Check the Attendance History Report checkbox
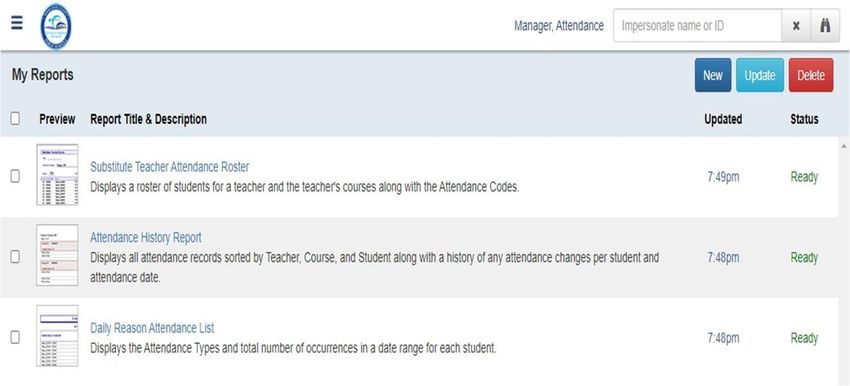Screen dimensions: 850x386 [15, 256]
